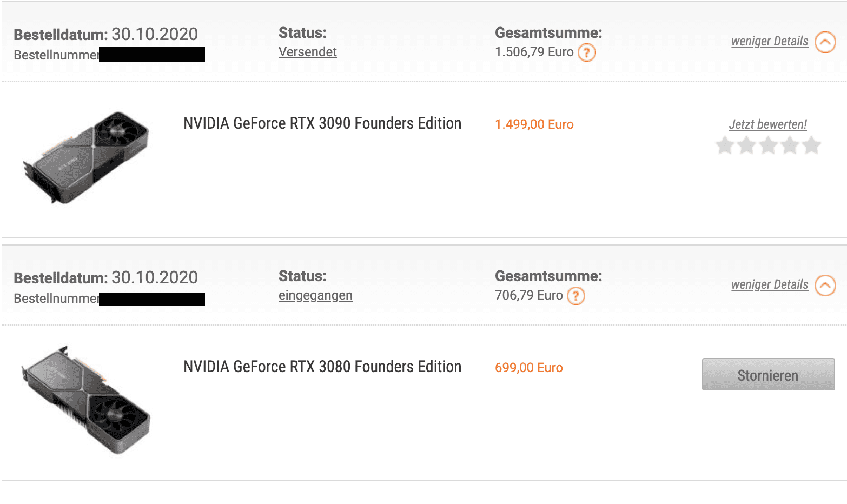Click the 1.499,00 Euro item price
The image size is (847, 504).
[x=534, y=124]
